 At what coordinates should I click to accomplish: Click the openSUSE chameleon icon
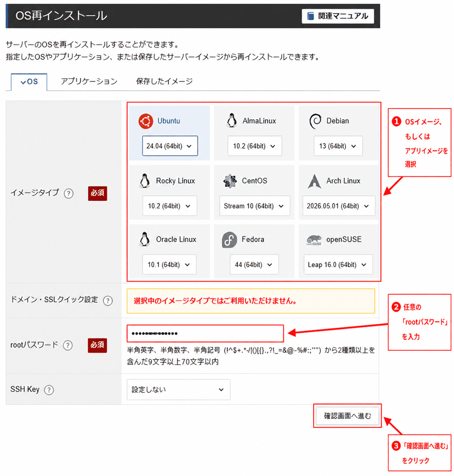[x=314, y=240]
